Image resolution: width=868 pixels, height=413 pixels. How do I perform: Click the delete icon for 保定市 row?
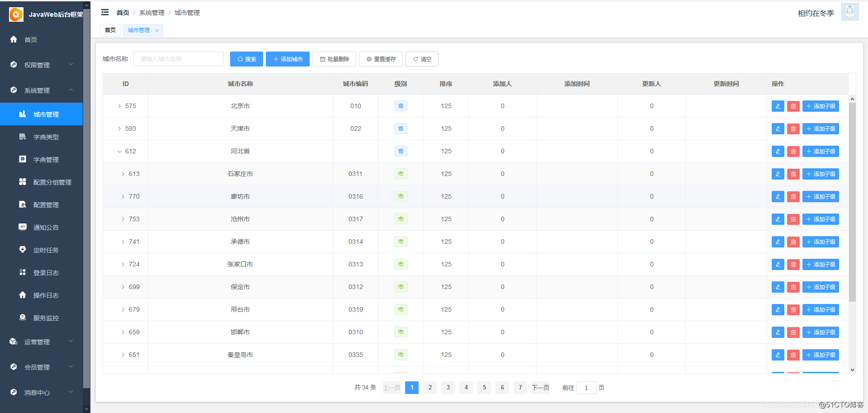click(x=793, y=287)
